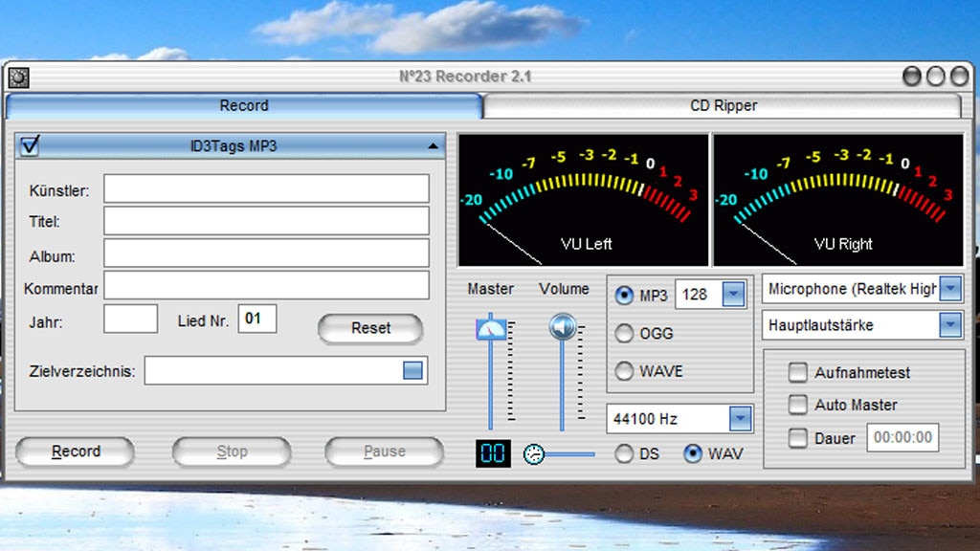Click the 00 digital counter display
Screen dimensions: 980x551
click(x=493, y=453)
